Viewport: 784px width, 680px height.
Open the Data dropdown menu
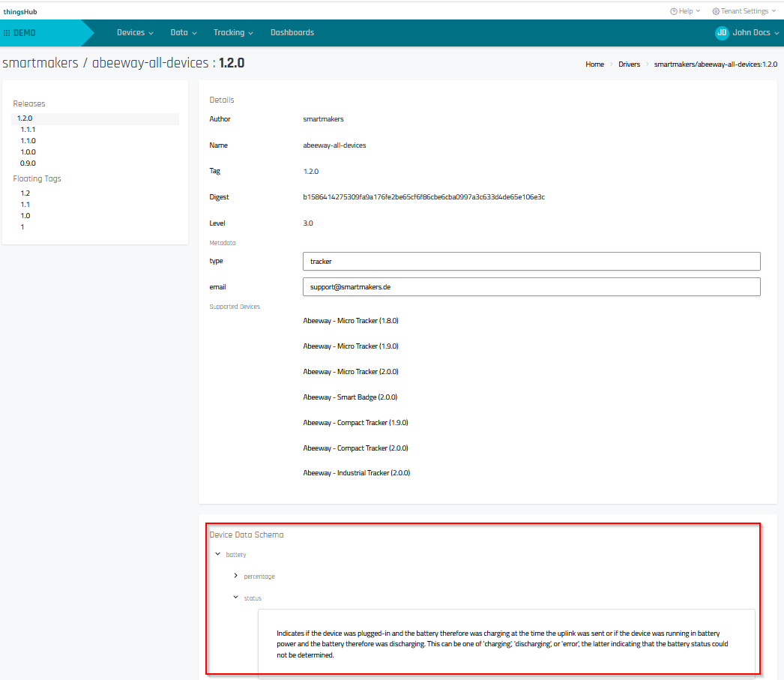[184, 33]
